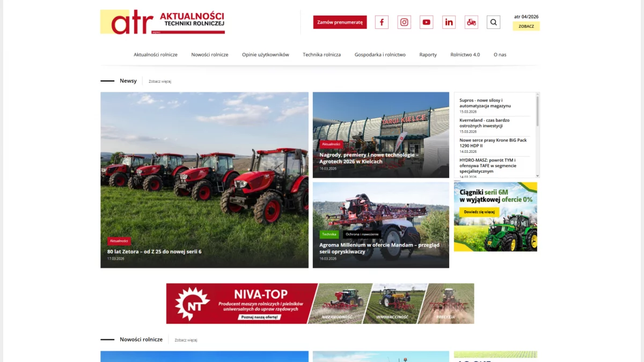Open the Instagram icon link
The height and width of the screenshot is (362, 644).
[x=404, y=22]
